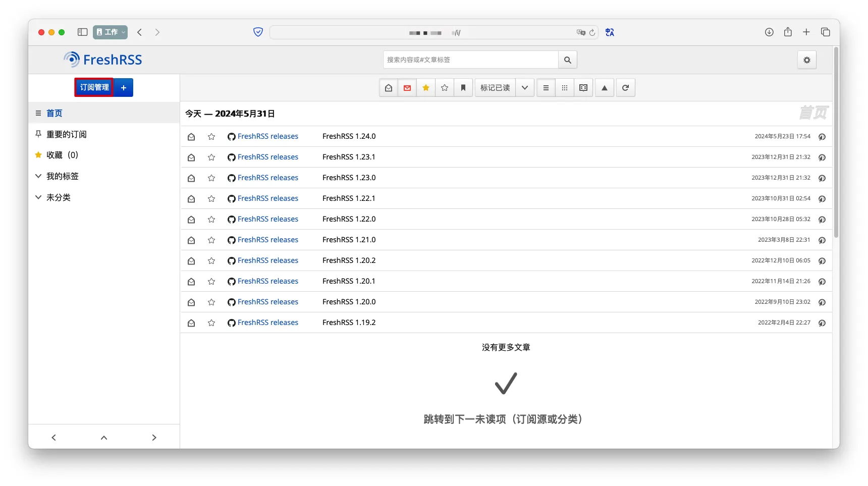Refresh feeds with the reload icon
Image resolution: width=868 pixels, height=486 pixels.
click(x=625, y=88)
